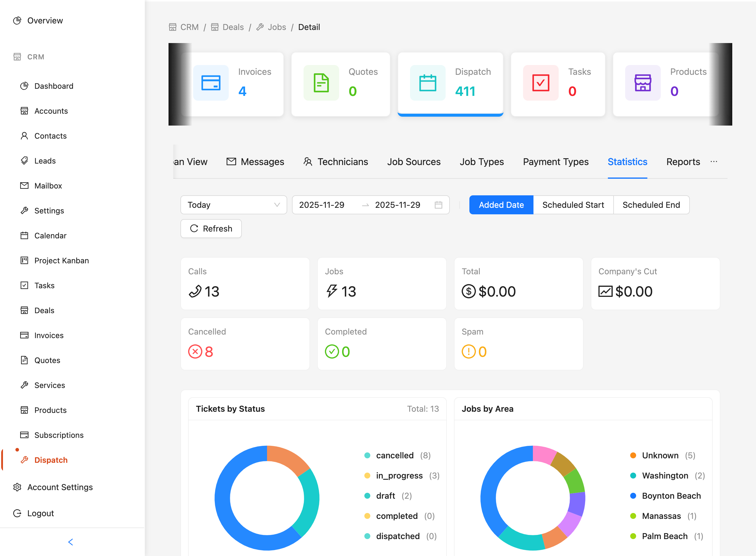Screen dimensions: 756x556
Task: Click the Invoices card icon
Action: (x=211, y=83)
